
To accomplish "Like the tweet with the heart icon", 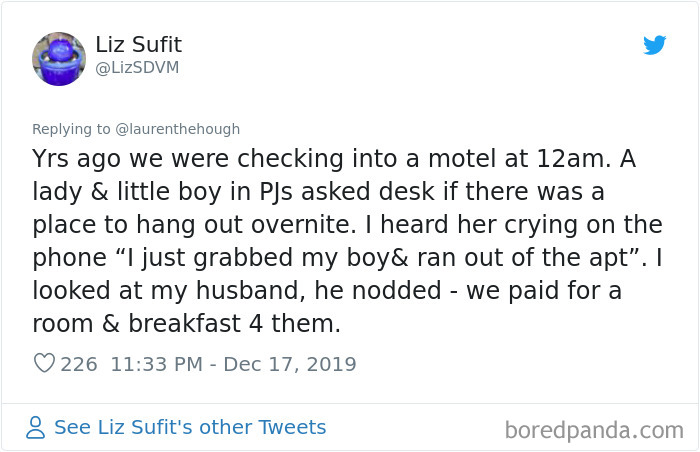I will pyautogui.click(x=44, y=364).
